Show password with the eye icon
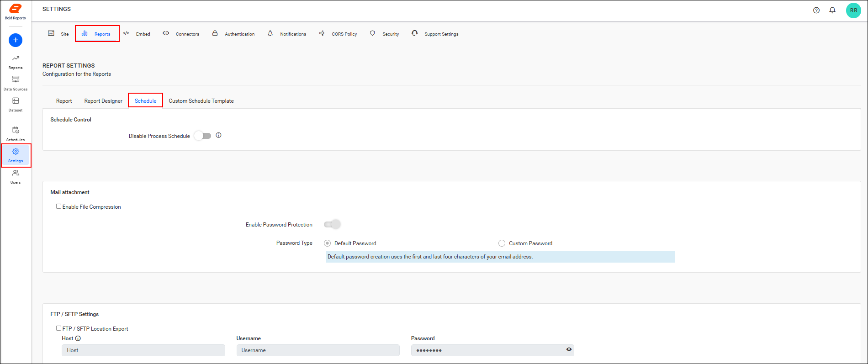Viewport: 868px width, 364px height. point(569,349)
